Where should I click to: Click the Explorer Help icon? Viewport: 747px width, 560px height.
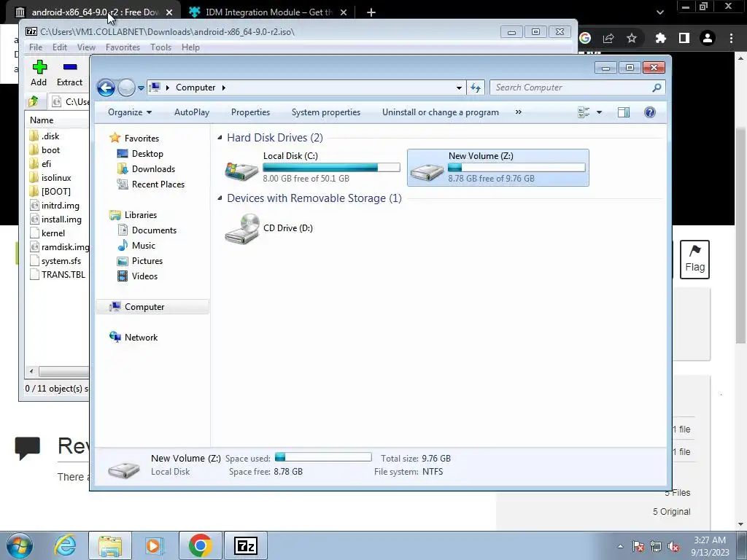(x=650, y=112)
